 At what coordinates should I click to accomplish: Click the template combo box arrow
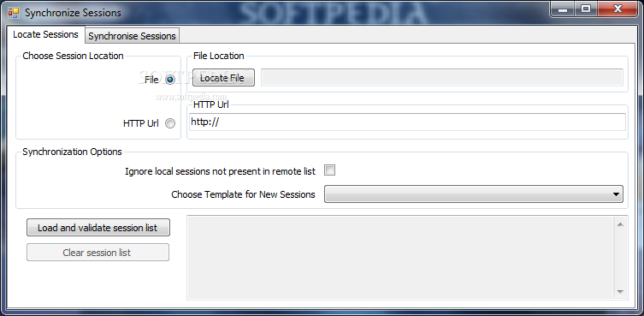pyautogui.click(x=616, y=194)
